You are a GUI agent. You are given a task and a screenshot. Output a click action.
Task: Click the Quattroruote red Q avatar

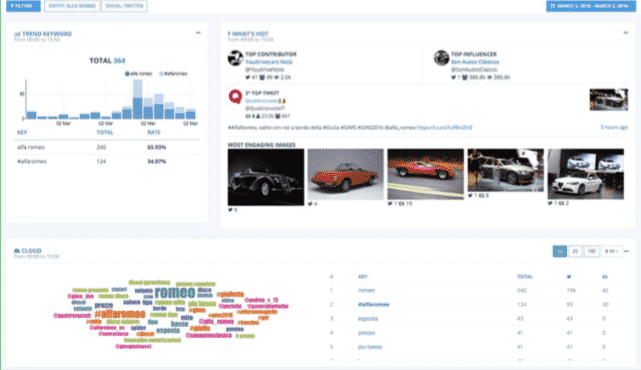[x=235, y=97]
